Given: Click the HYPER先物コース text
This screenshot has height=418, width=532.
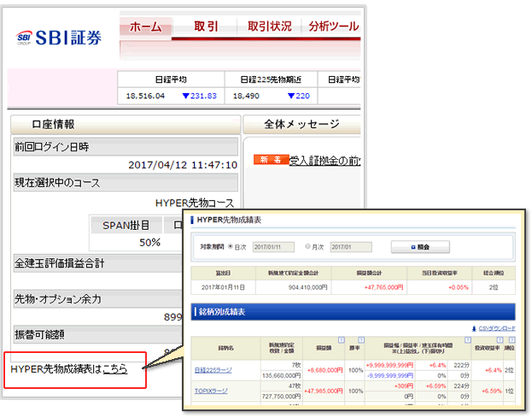Looking at the screenshot, I should [195, 203].
